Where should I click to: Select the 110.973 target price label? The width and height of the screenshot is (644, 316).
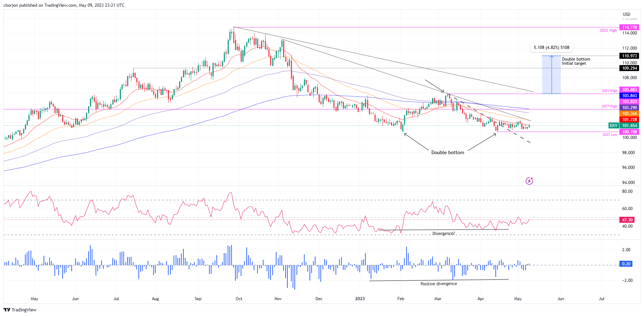pos(630,56)
